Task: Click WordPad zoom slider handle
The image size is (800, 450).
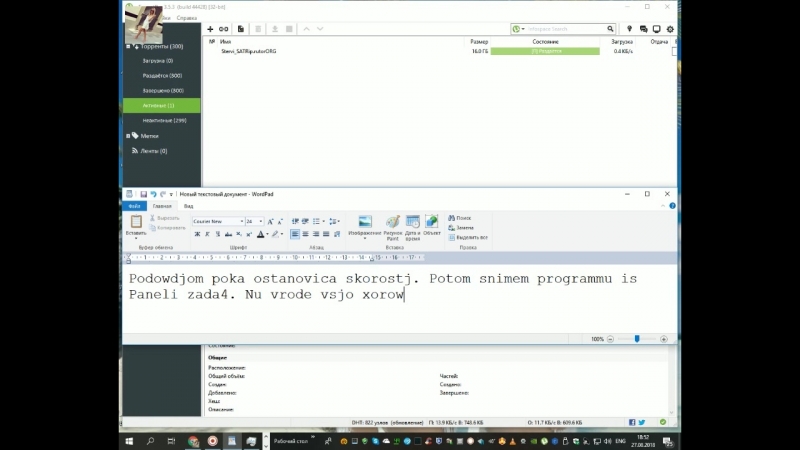Action: [x=636, y=339]
